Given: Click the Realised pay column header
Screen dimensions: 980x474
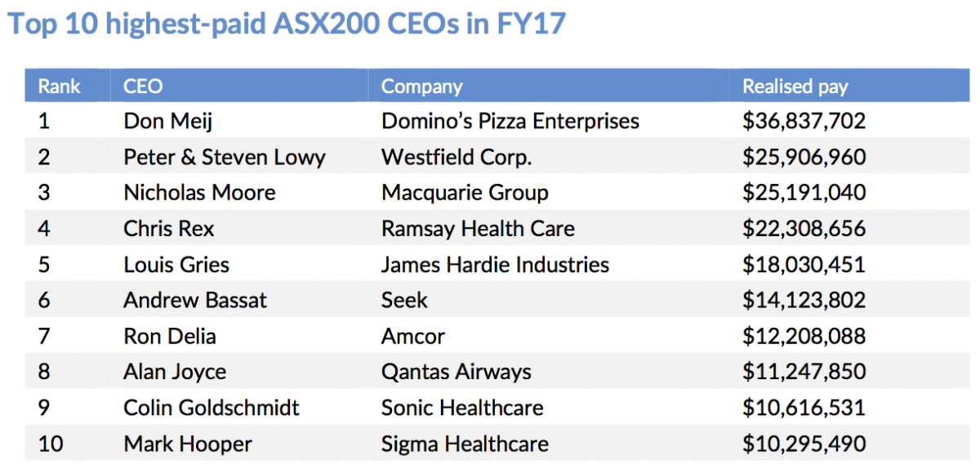Looking at the screenshot, I should (795, 86).
